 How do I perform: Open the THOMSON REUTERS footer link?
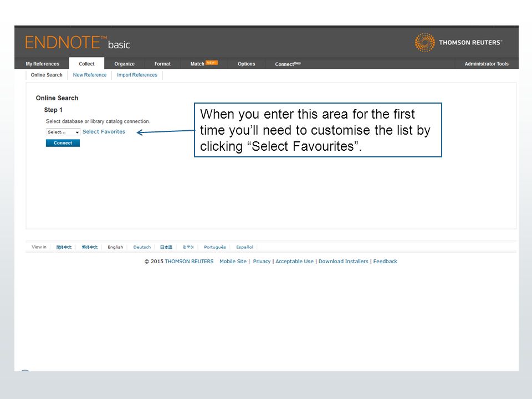point(189,262)
